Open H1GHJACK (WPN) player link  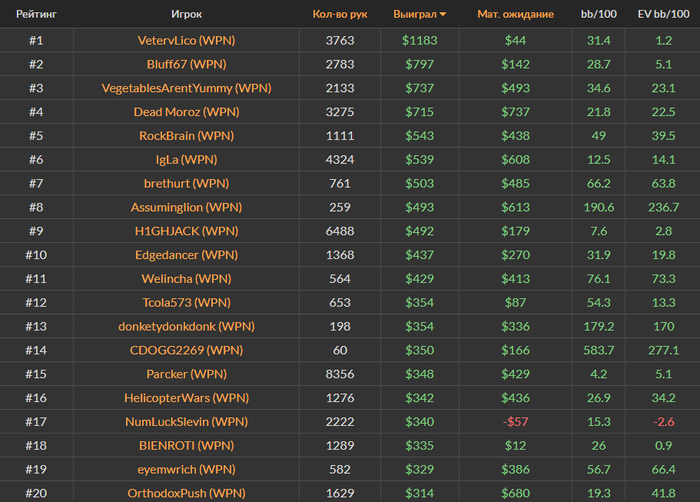tap(186, 231)
